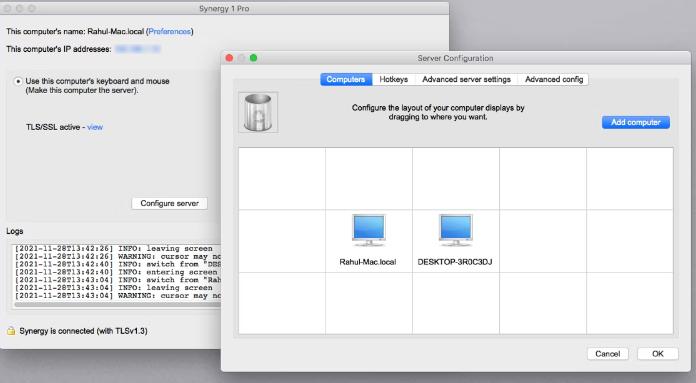The width and height of the screenshot is (696, 383).
Task: Click the DESKTOP-3R0C3DJ label in the grid
Action: 455,262
